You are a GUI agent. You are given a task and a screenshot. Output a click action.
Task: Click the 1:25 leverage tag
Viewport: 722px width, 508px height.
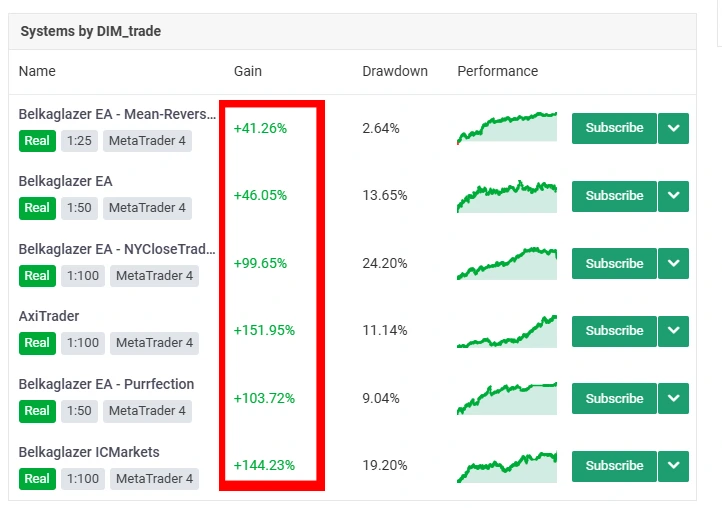78,141
